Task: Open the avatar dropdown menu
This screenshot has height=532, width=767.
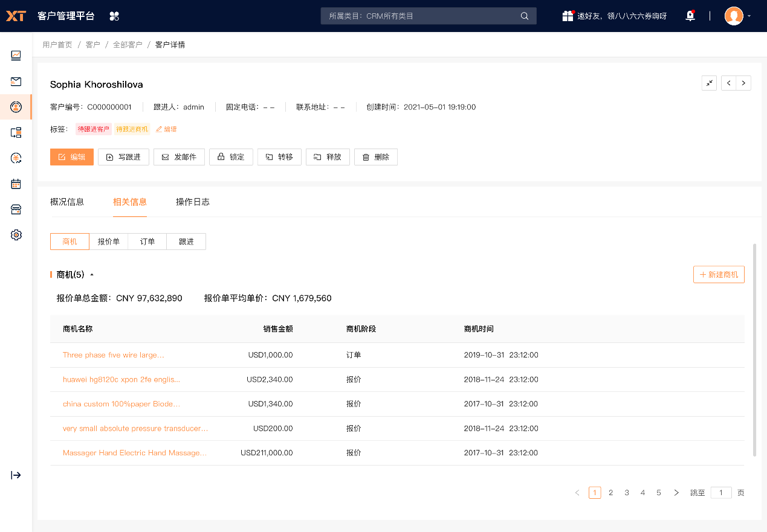Action: (x=734, y=16)
